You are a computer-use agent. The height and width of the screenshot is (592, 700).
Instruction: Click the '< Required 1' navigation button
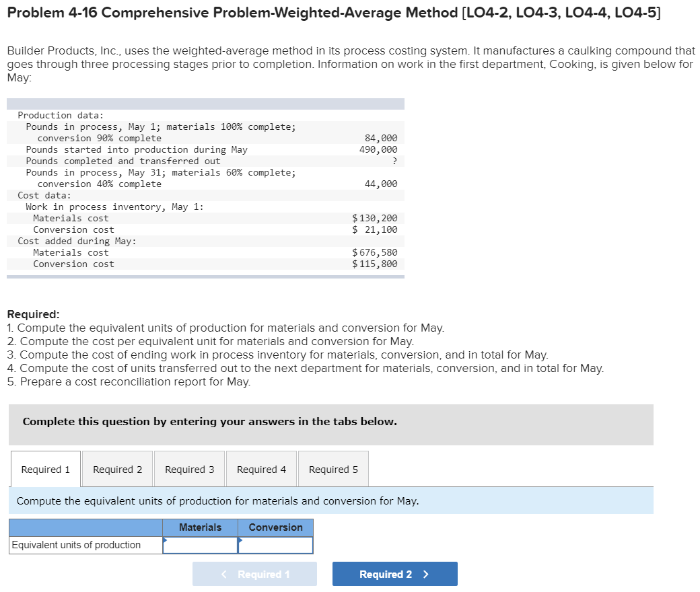tap(254, 573)
